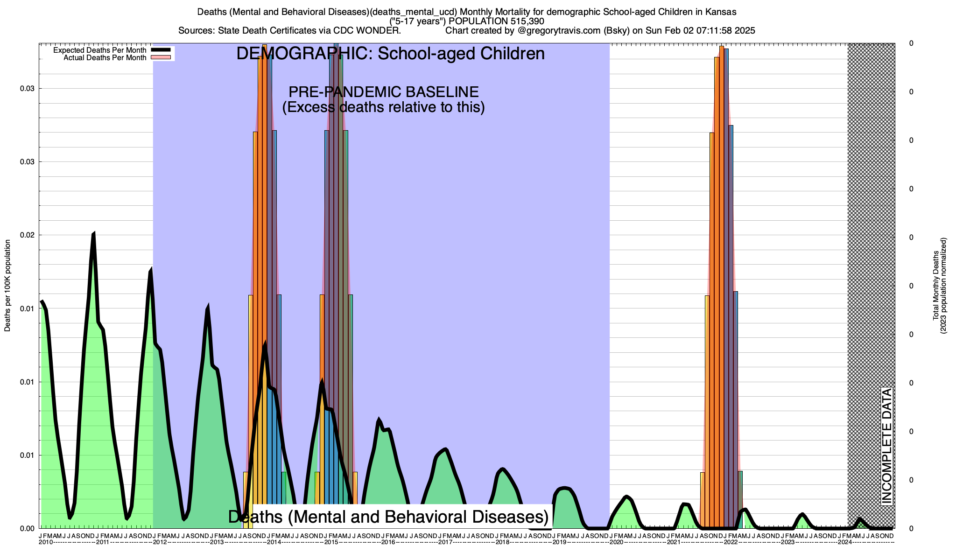Click the @gregorytravis.com credit text
Viewport: 956px width, 560px height.
pyautogui.click(x=559, y=31)
